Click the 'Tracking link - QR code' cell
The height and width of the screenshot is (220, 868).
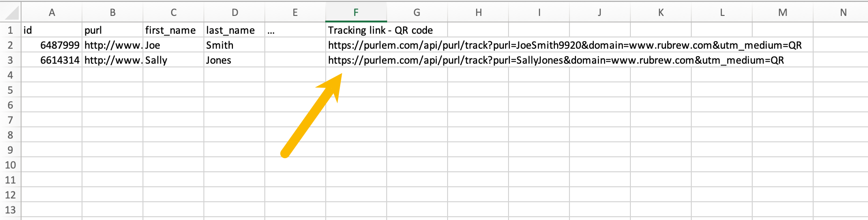[x=356, y=30]
